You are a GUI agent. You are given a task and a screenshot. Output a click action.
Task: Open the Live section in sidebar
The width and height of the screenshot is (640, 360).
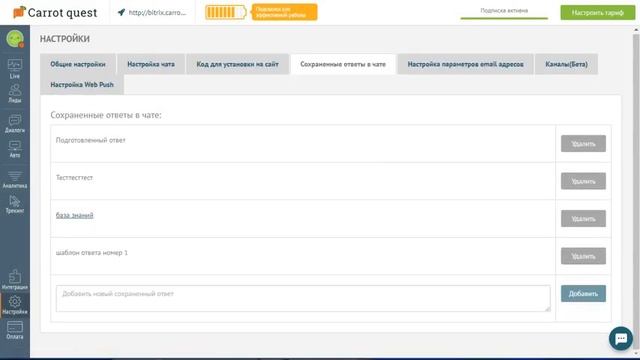click(x=15, y=69)
